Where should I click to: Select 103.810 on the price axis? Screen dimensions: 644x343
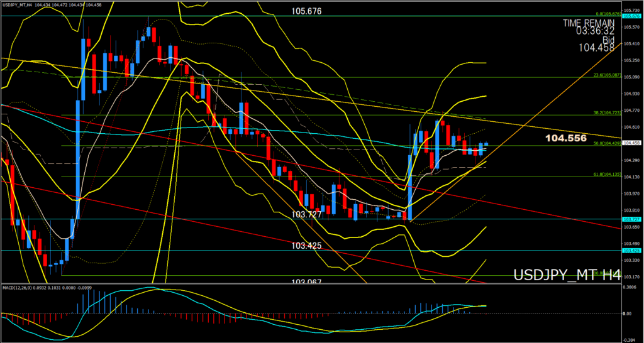(x=630, y=210)
